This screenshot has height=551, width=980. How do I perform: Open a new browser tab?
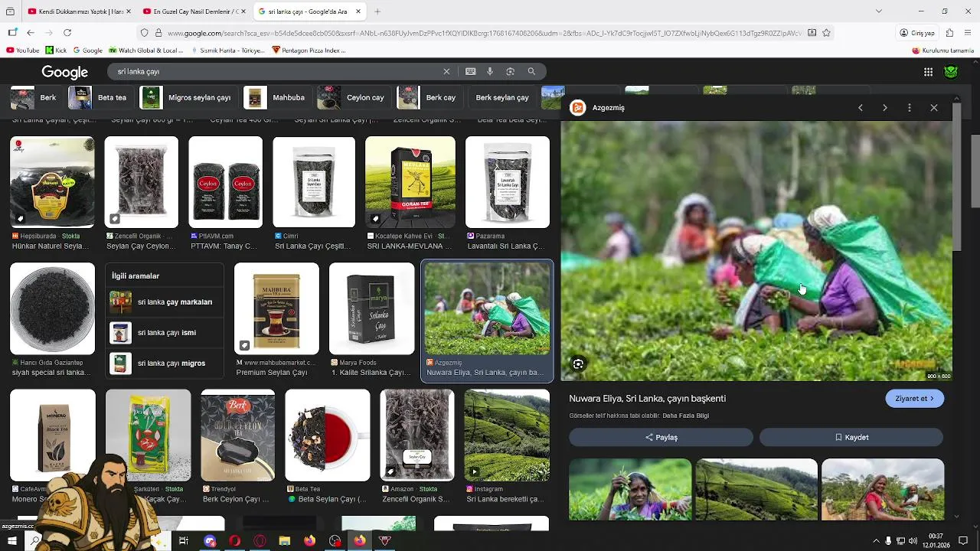377,11
